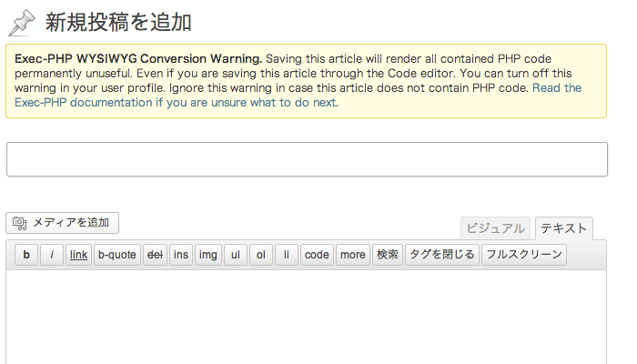Apply strikethrough with the del button
The width and height of the screenshot is (637, 364).
(156, 255)
